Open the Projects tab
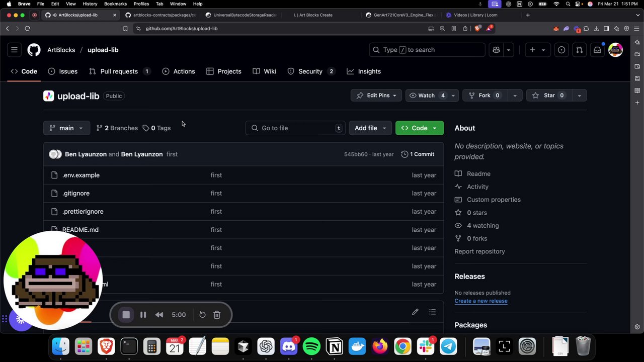644x362 pixels. pos(224,71)
